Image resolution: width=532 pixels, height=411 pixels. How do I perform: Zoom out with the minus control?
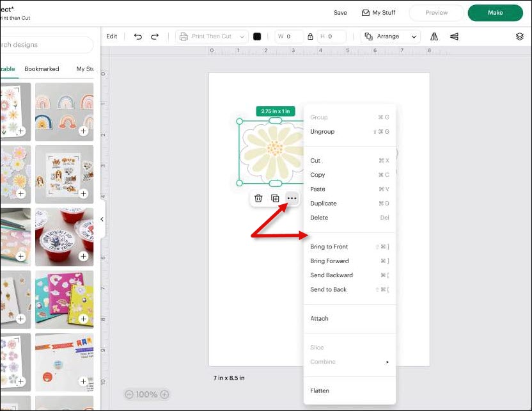click(x=132, y=394)
